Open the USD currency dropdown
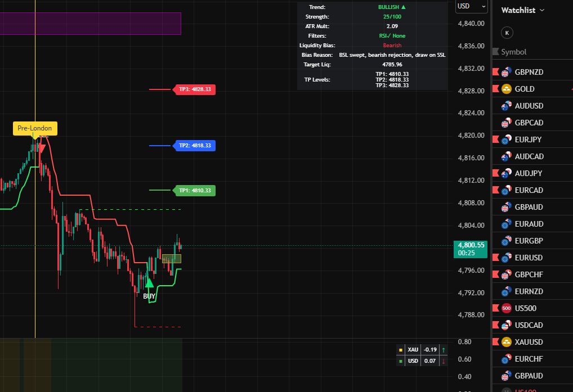The image size is (573, 392). point(471,6)
